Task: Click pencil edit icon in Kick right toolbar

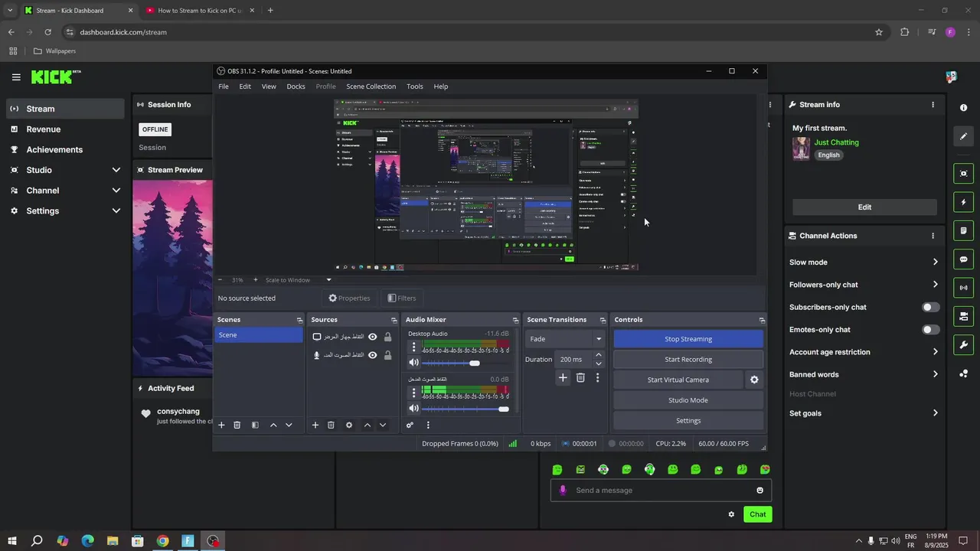Action: (963, 136)
